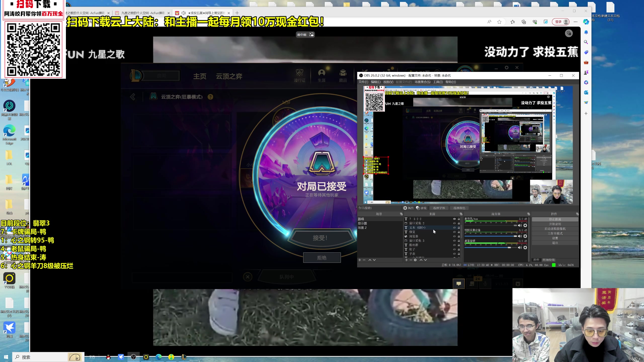
Task: Pop out the 混音器 dock panel
Action: point(529,214)
